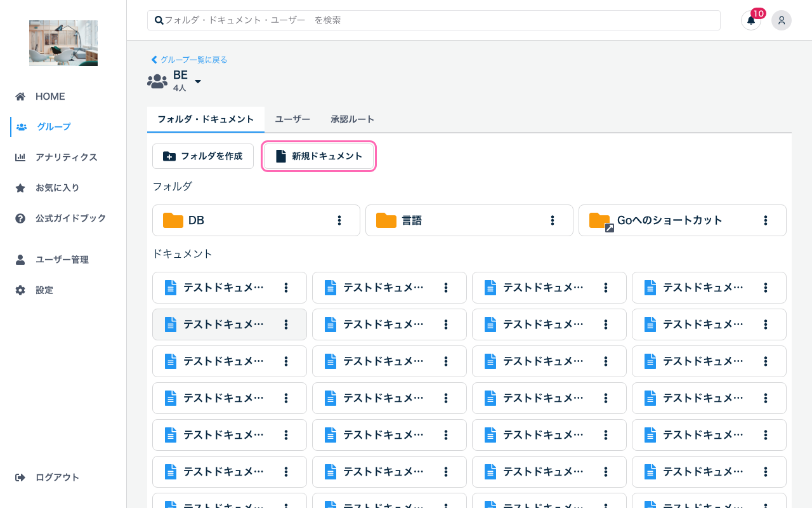Open the アナリティクス panel icon
The width and height of the screenshot is (812, 508).
click(21, 157)
